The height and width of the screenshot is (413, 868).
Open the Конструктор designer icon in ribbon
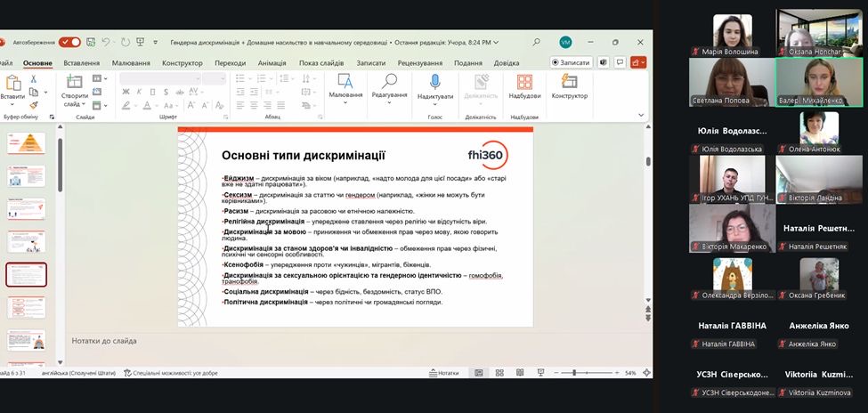tap(569, 83)
